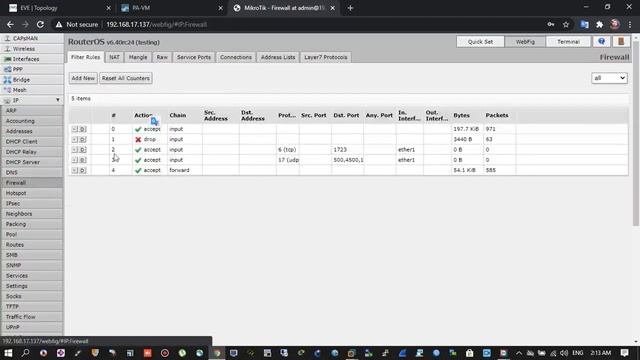Disable the forward accept rule

pos(83,170)
